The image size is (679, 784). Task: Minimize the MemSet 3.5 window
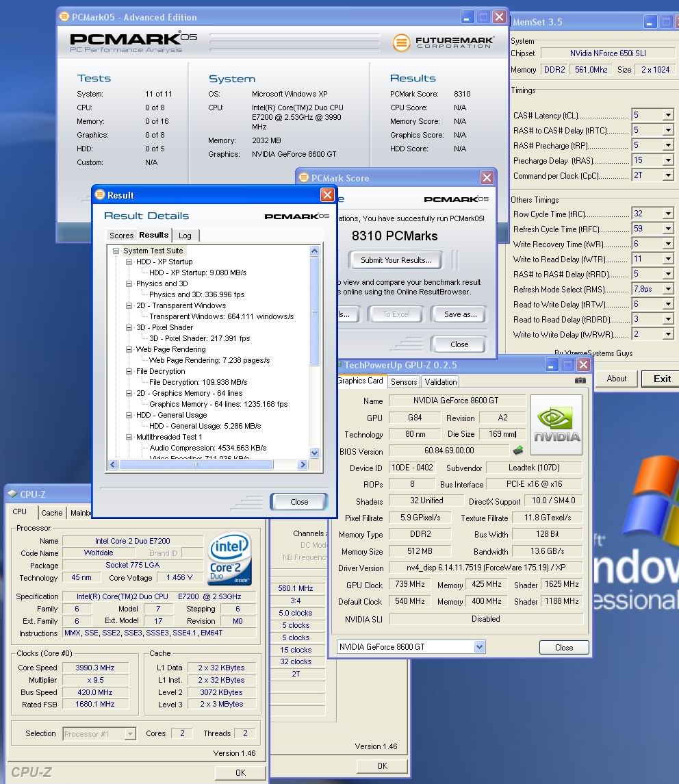pos(650,22)
